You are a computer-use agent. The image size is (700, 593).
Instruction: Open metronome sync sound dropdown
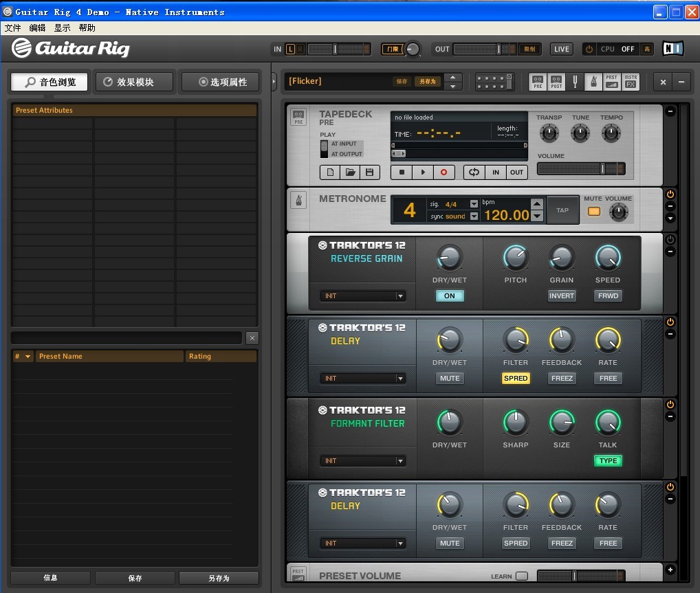(474, 216)
